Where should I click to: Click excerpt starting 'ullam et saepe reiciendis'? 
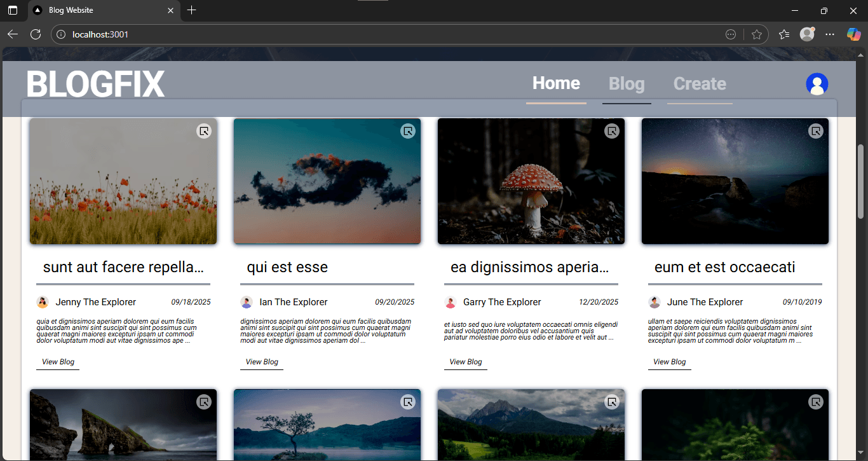coord(731,331)
